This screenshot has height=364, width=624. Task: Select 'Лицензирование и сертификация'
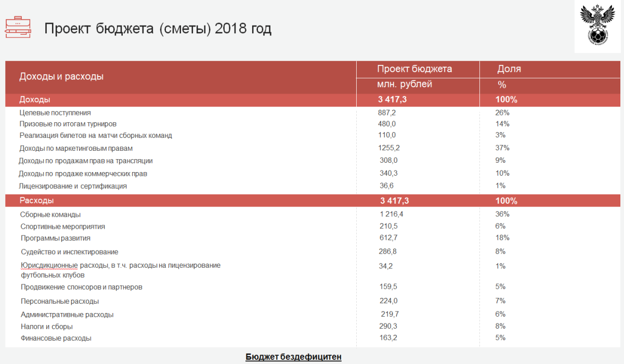(x=73, y=186)
